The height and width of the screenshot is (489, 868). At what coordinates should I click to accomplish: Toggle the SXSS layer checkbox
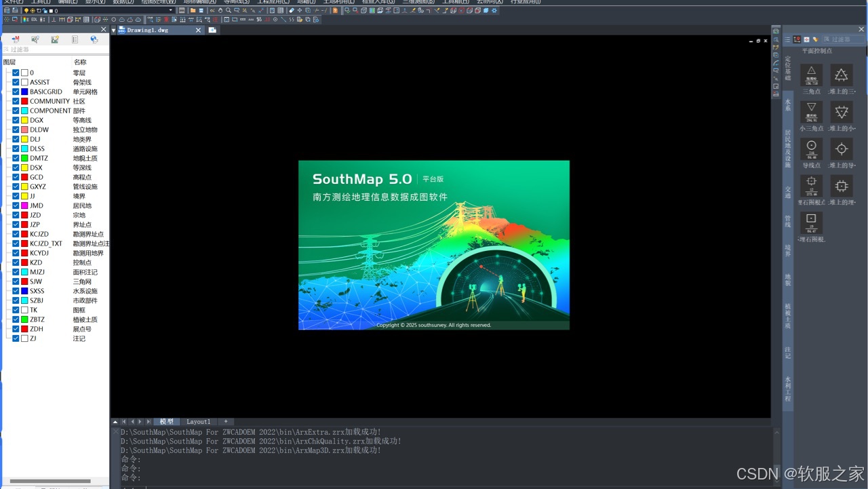click(x=16, y=291)
